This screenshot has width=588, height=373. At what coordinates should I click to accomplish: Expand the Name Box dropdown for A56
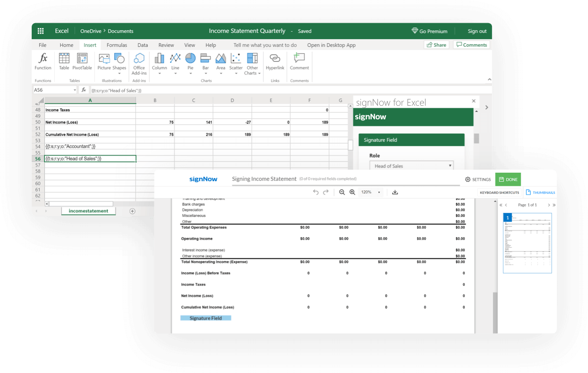74,90
